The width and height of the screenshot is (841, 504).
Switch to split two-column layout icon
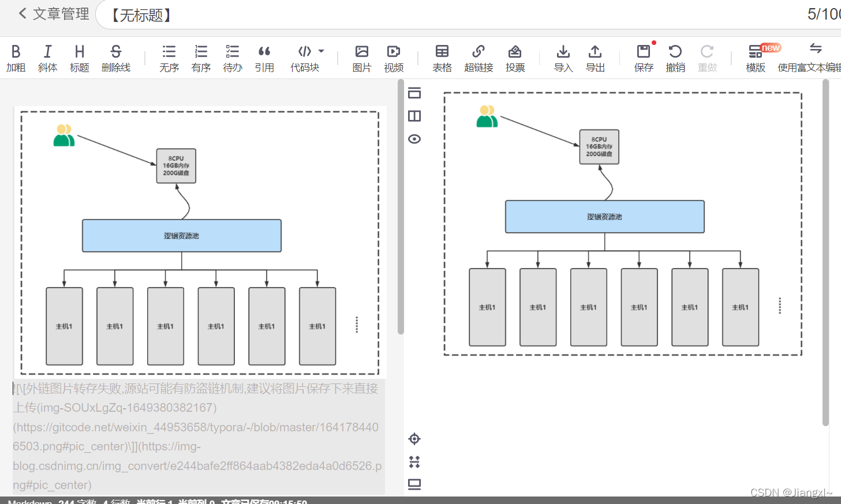(414, 116)
